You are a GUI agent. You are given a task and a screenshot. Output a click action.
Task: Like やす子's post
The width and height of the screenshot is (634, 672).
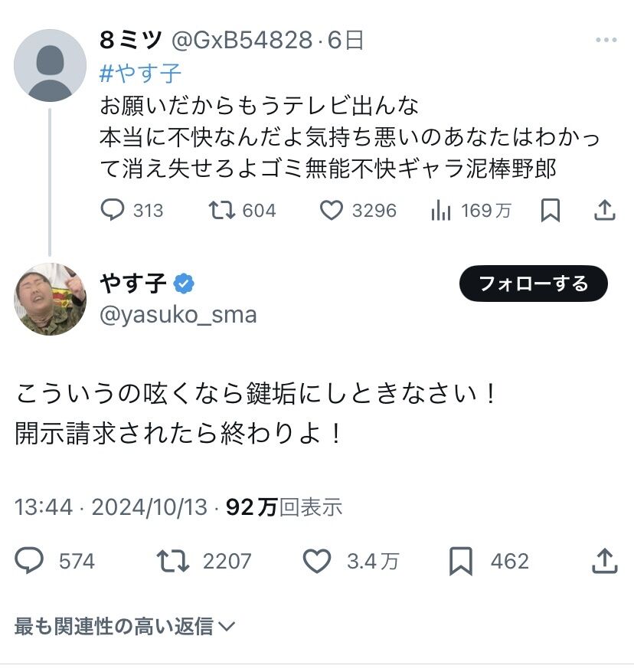(x=316, y=561)
